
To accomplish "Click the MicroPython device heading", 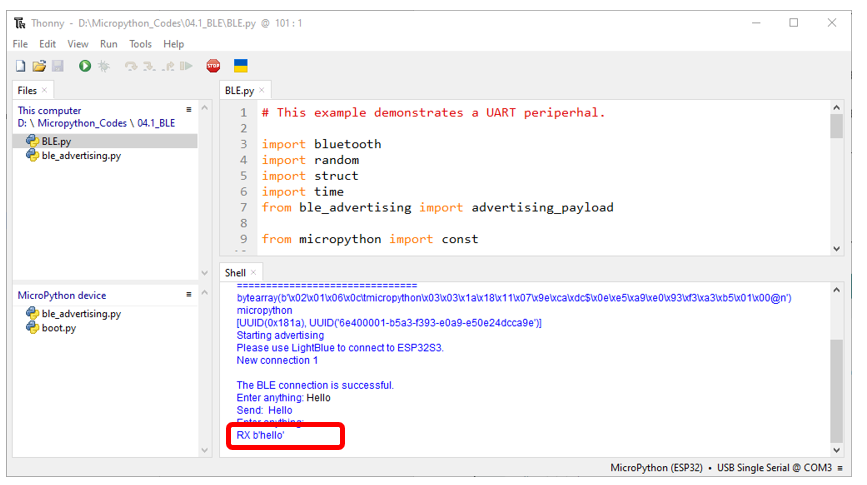I will pyautogui.click(x=62, y=295).
